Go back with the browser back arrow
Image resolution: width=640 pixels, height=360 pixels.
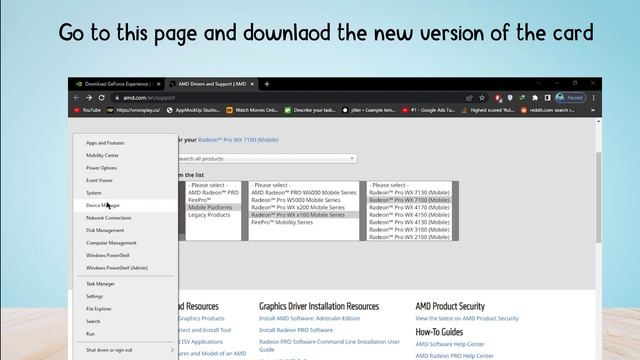[x=76, y=98]
